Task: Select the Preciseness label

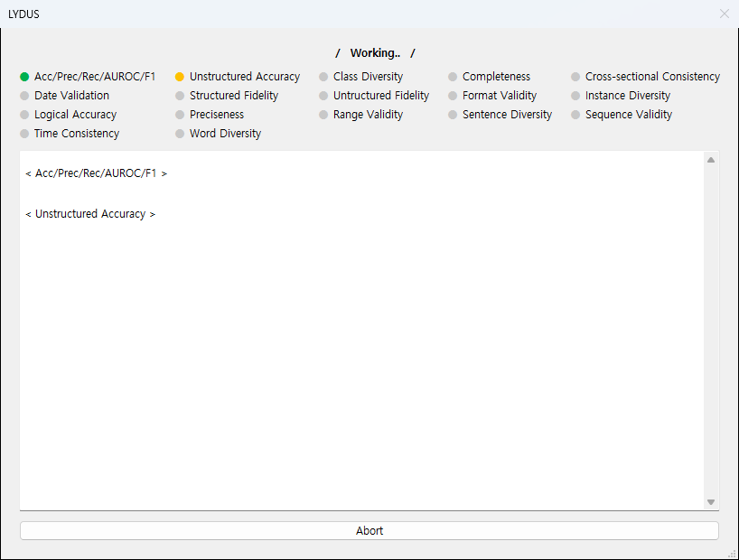Action: point(217,115)
